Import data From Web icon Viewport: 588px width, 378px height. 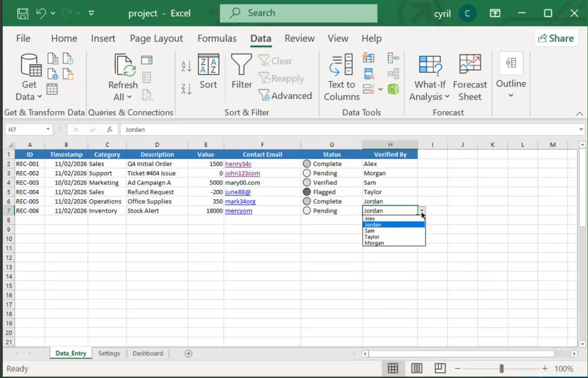pos(53,74)
